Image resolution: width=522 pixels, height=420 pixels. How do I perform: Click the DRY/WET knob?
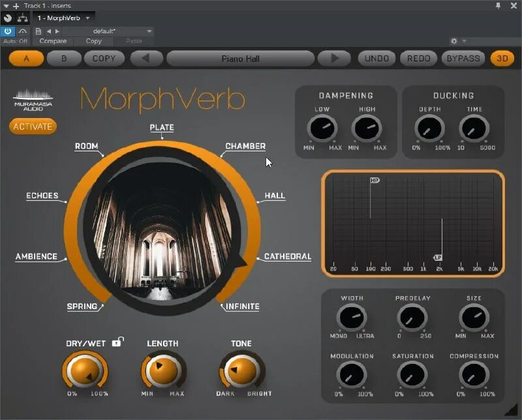pyautogui.click(x=85, y=370)
